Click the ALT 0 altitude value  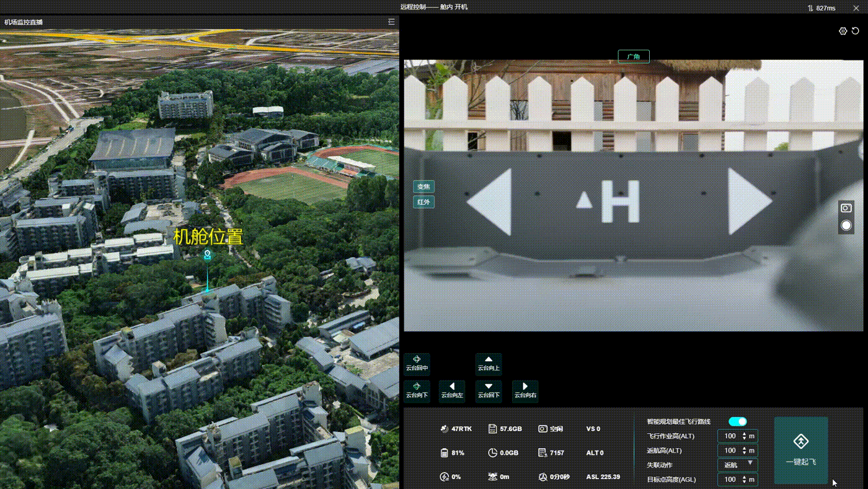point(595,453)
